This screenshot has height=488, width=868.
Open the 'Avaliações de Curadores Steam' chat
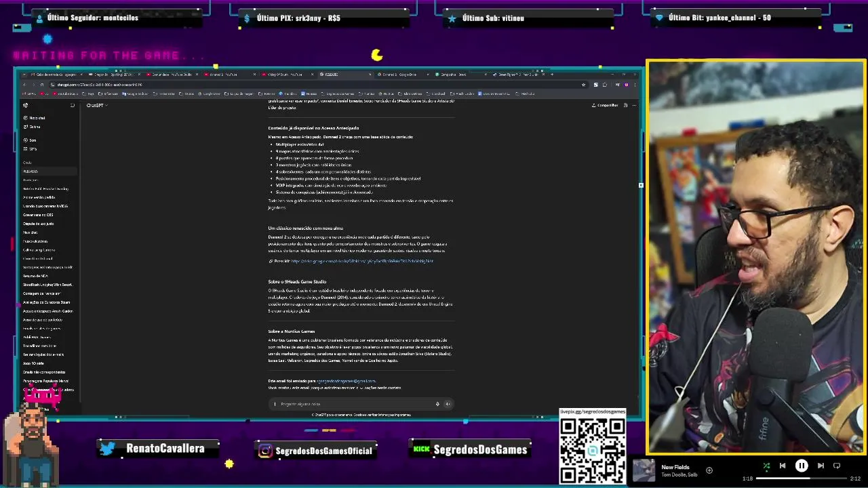click(46, 302)
